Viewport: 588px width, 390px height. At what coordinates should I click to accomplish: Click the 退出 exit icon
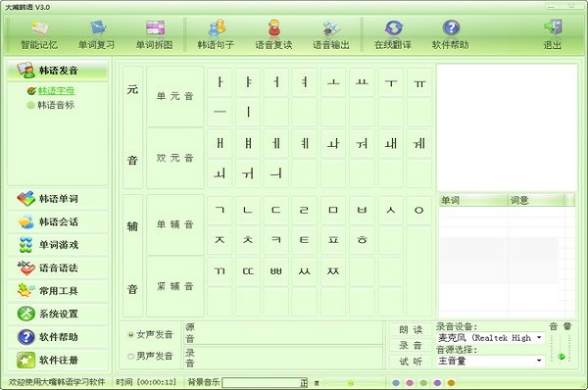[x=553, y=34]
